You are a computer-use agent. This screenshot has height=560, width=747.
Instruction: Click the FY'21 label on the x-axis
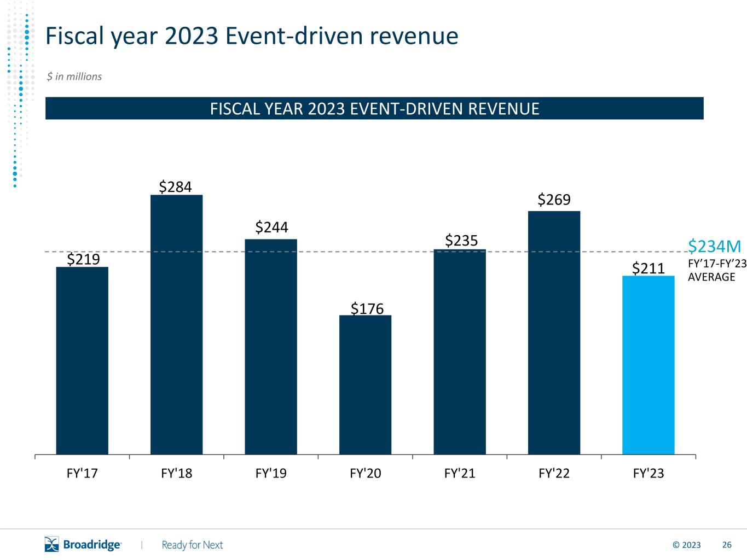pos(460,473)
